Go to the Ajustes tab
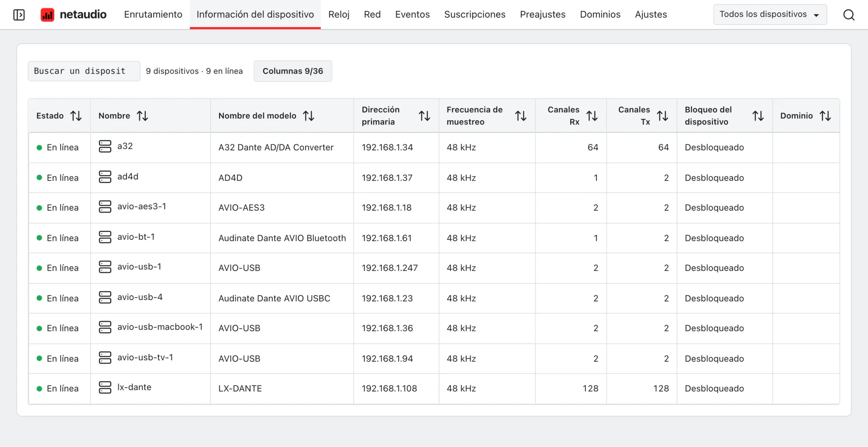Image resolution: width=868 pixels, height=447 pixels. pyautogui.click(x=651, y=14)
